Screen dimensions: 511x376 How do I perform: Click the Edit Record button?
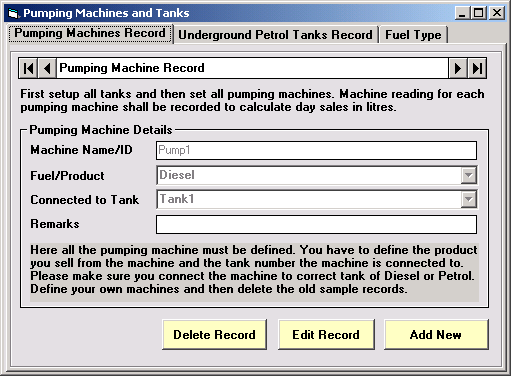[326, 334]
